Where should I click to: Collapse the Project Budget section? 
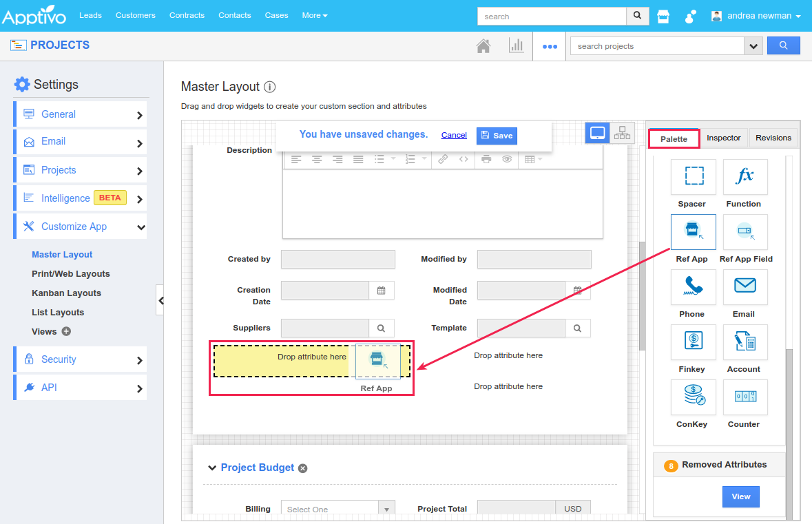(212, 468)
